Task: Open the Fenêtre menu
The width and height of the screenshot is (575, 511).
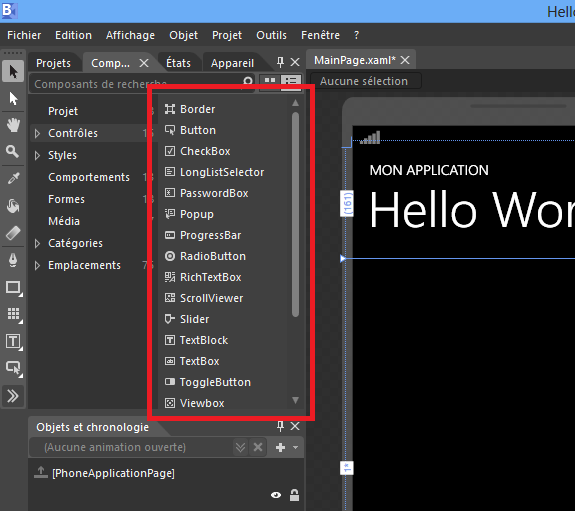Action: pyautogui.click(x=320, y=35)
